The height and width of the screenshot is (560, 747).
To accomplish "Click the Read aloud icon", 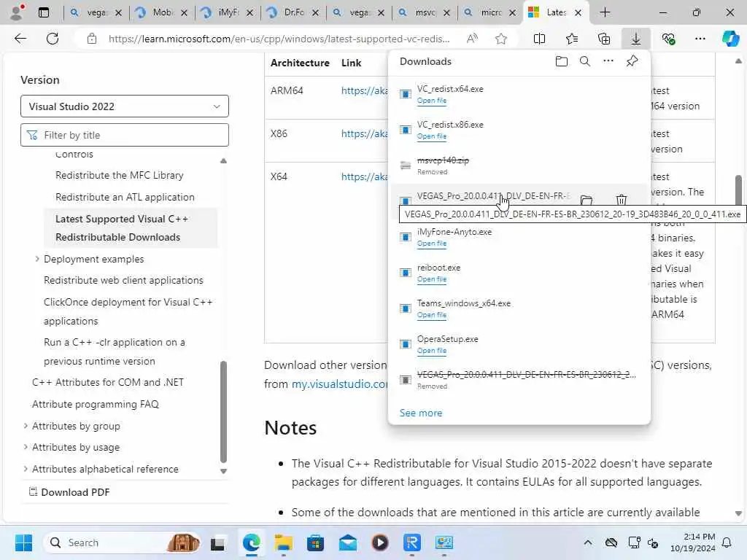I will coord(472,39).
